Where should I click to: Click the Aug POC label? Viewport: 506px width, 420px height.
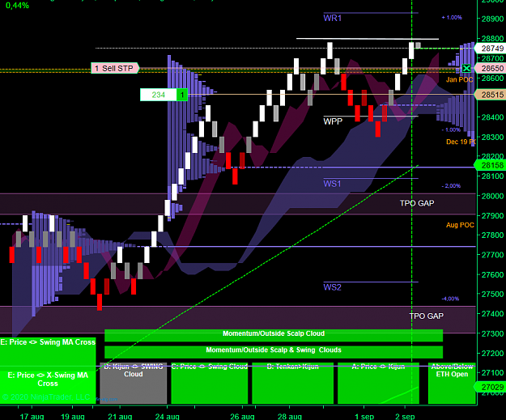coord(460,225)
